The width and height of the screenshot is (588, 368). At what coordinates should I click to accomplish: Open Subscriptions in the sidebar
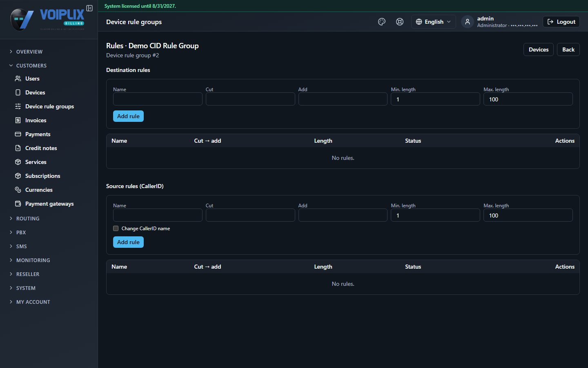49,176
